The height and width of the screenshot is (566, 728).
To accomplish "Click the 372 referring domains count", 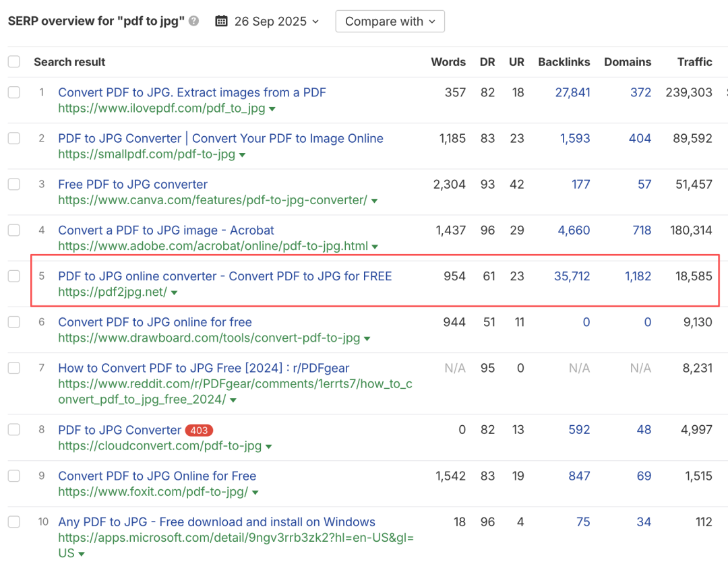I will (641, 92).
